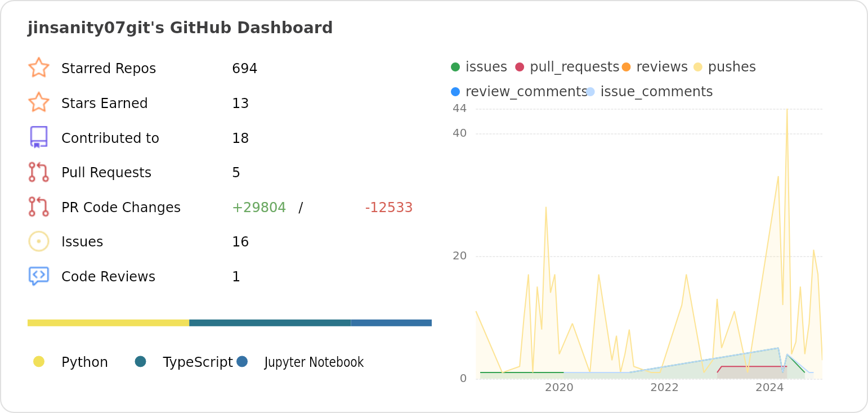The image size is (868, 413).
Task: Click the yellow Python language bar segment
Action: click(108, 323)
